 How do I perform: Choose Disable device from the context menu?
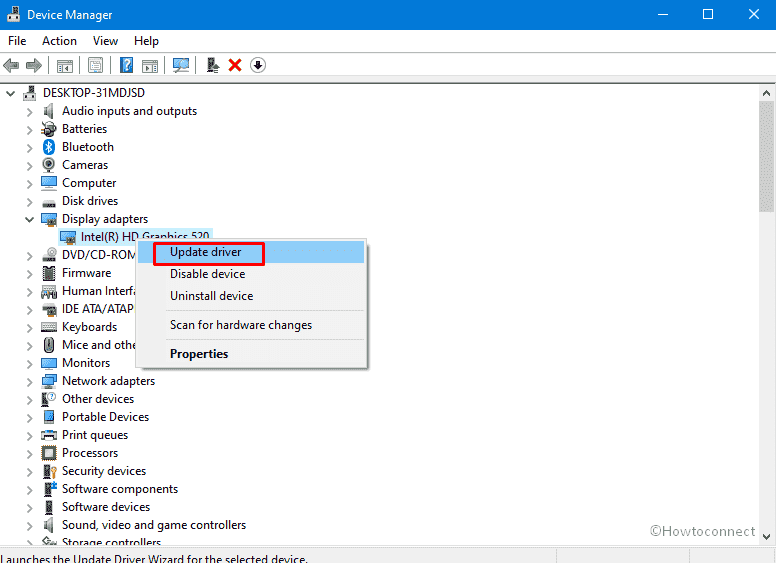[251, 274]
